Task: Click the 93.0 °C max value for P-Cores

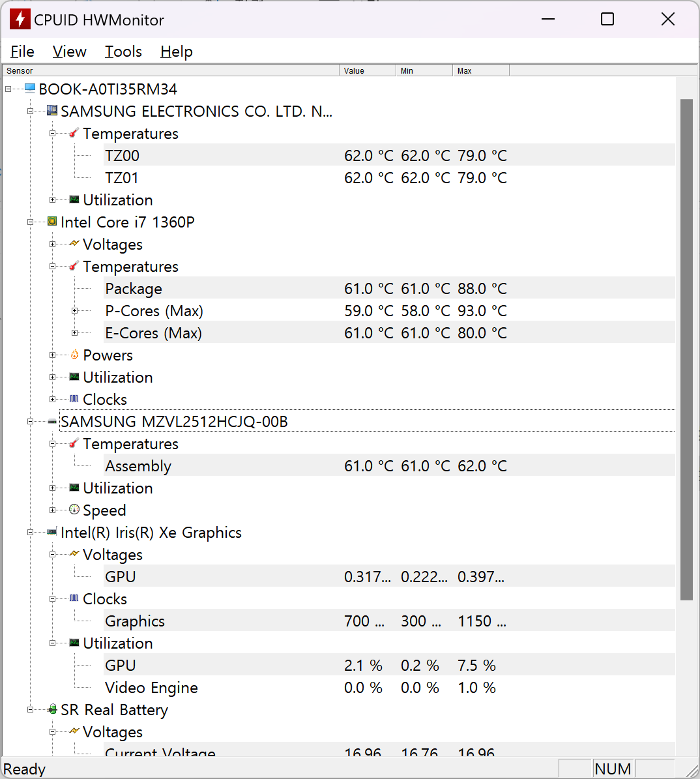Action: click(482, 310)
